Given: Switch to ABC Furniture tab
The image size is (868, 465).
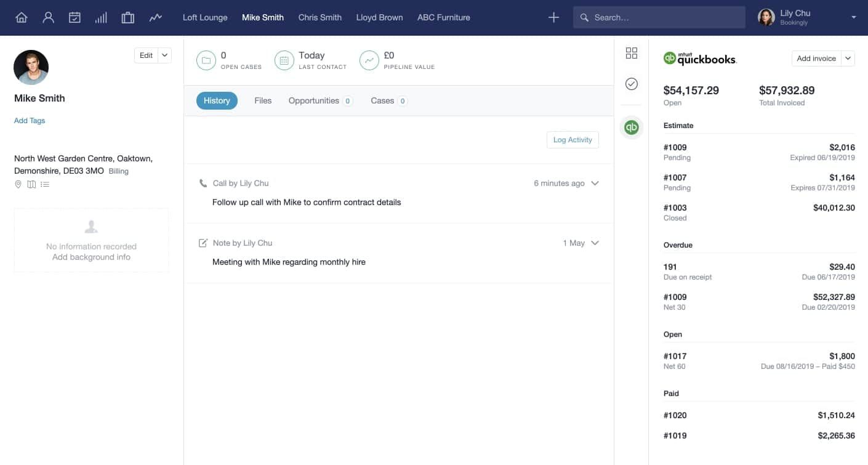Looking at the screenshot, I should [444, 17].
